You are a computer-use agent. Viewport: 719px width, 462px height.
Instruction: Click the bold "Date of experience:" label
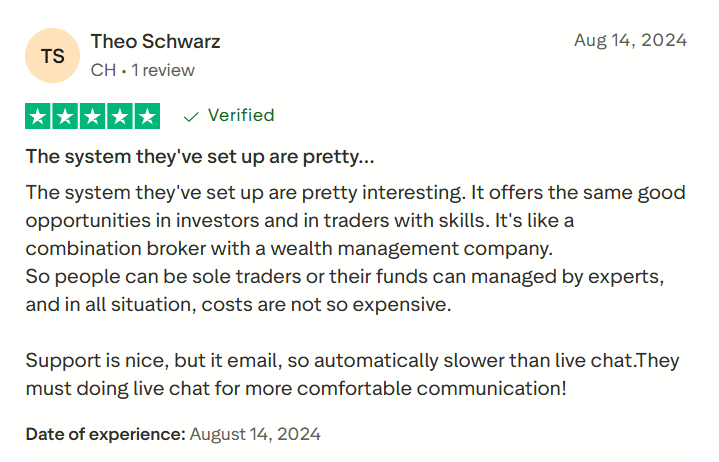click(x=105, y=434)
